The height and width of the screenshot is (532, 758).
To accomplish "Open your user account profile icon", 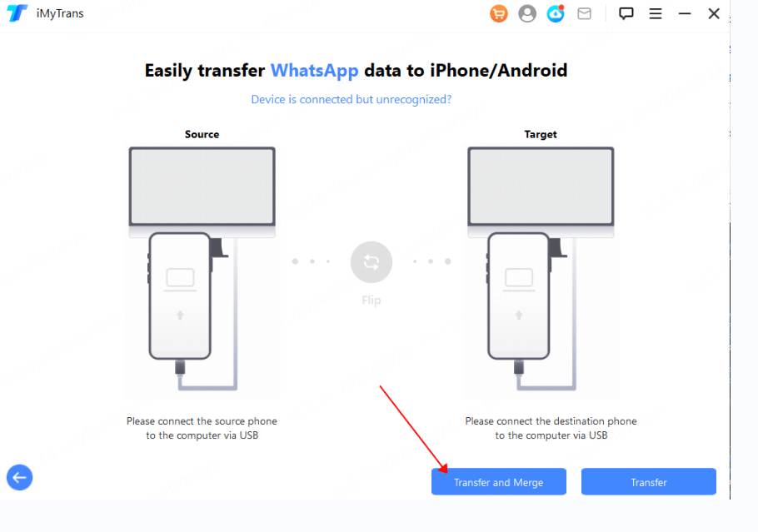I will tap(527, 13).
